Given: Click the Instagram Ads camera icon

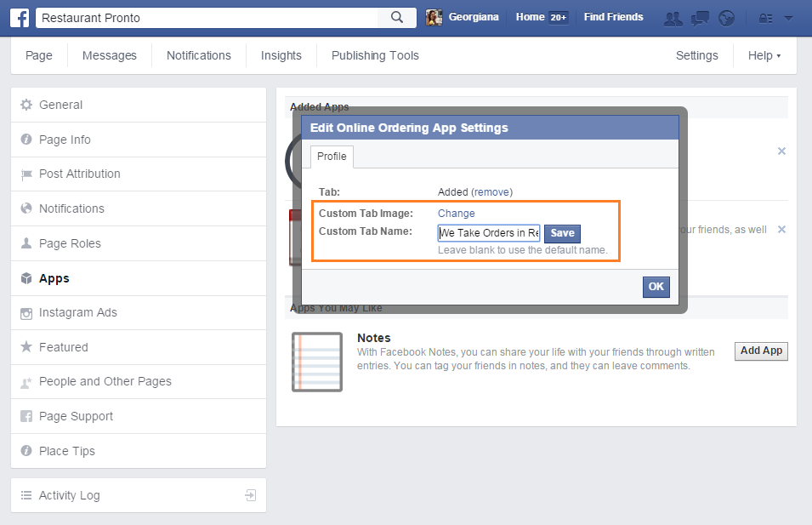Looking at the screenshot, I should tap(26, 313).
